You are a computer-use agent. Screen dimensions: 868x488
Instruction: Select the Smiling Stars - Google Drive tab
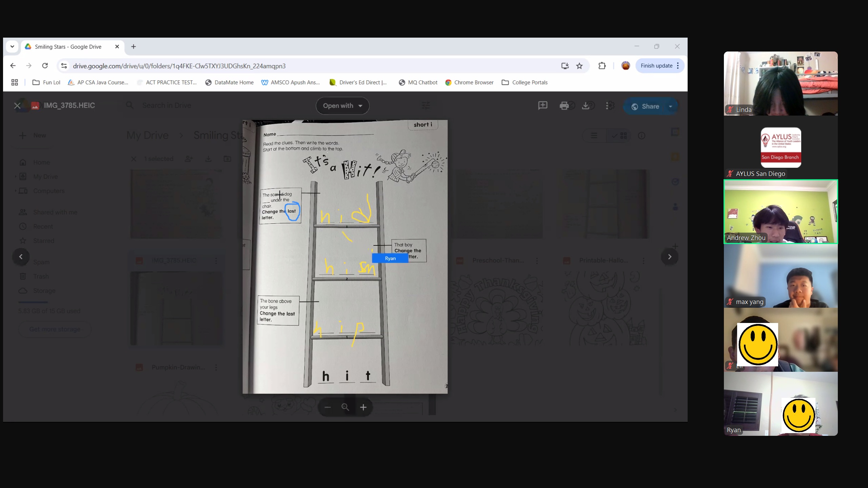[73, 47]
